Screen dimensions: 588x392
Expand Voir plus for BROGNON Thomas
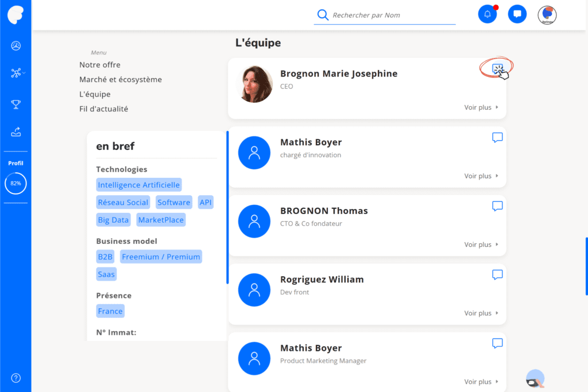click(x=481, y=244)
